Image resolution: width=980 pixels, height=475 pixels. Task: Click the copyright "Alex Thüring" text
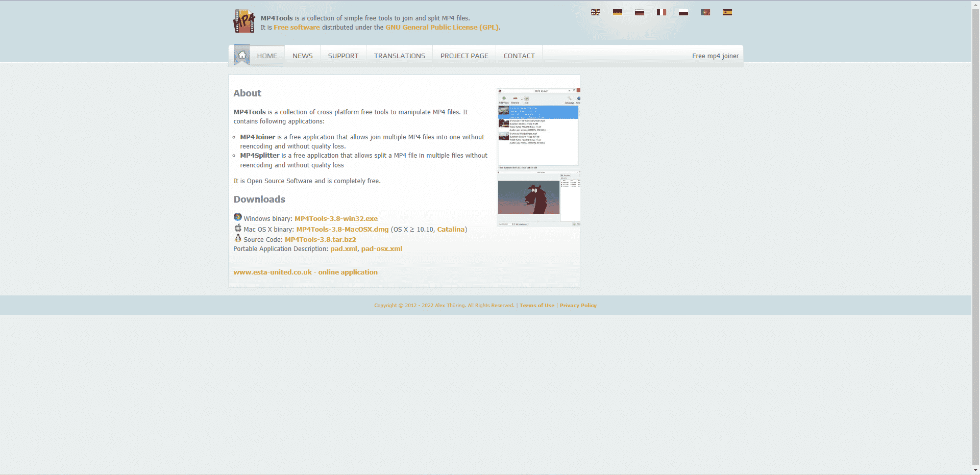tap(450, 306)
